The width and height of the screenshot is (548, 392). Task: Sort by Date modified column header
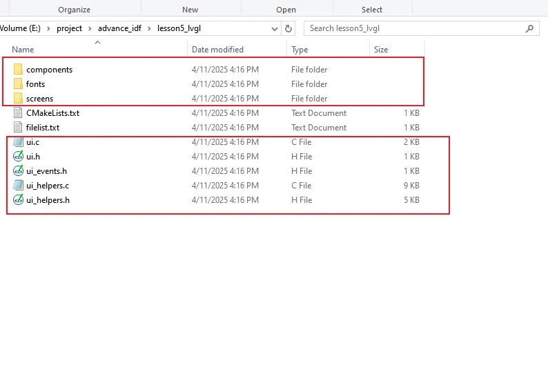[217, 50]
